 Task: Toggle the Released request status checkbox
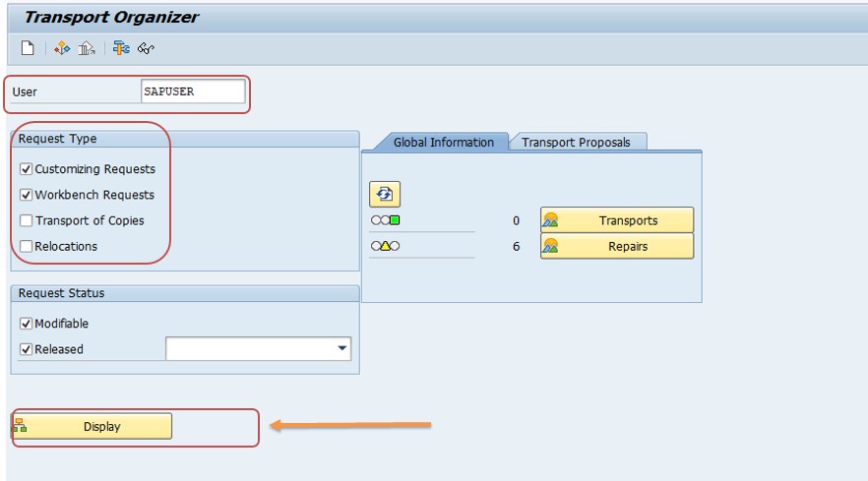click(27, 349)
